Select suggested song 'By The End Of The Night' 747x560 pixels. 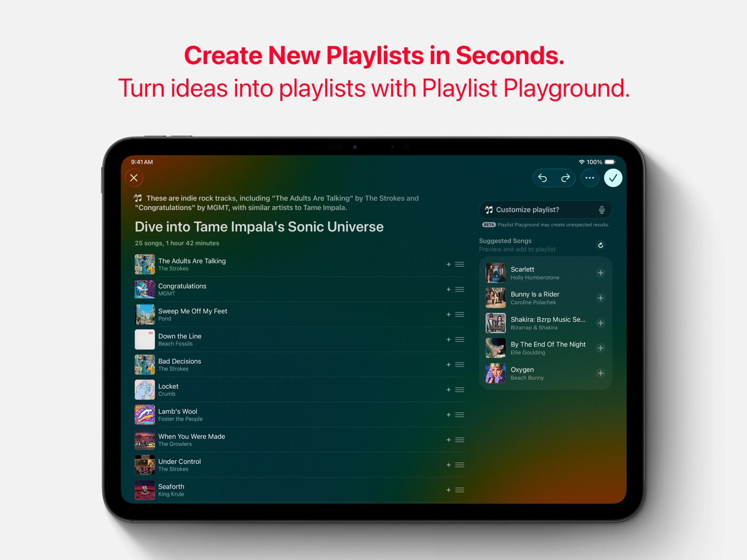click(548, 345)
